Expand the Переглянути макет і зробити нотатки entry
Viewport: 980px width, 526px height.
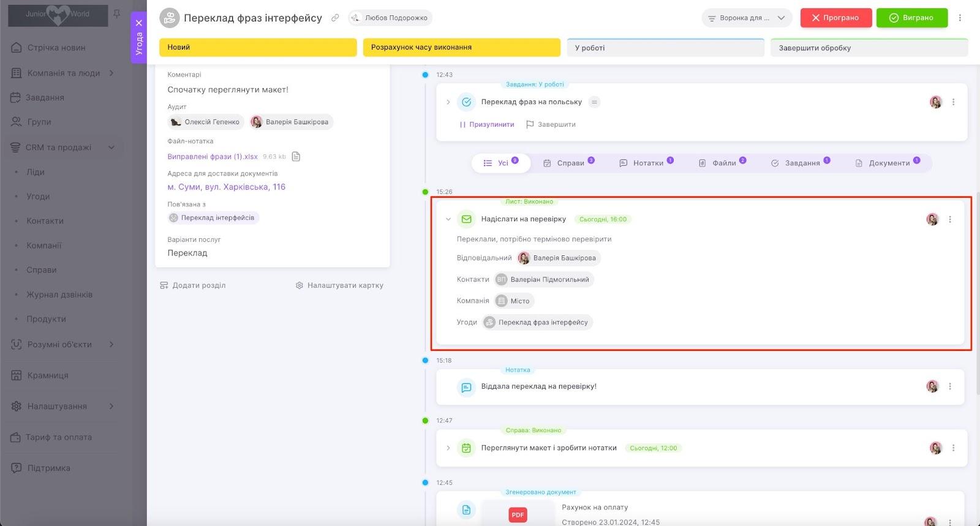448,448
